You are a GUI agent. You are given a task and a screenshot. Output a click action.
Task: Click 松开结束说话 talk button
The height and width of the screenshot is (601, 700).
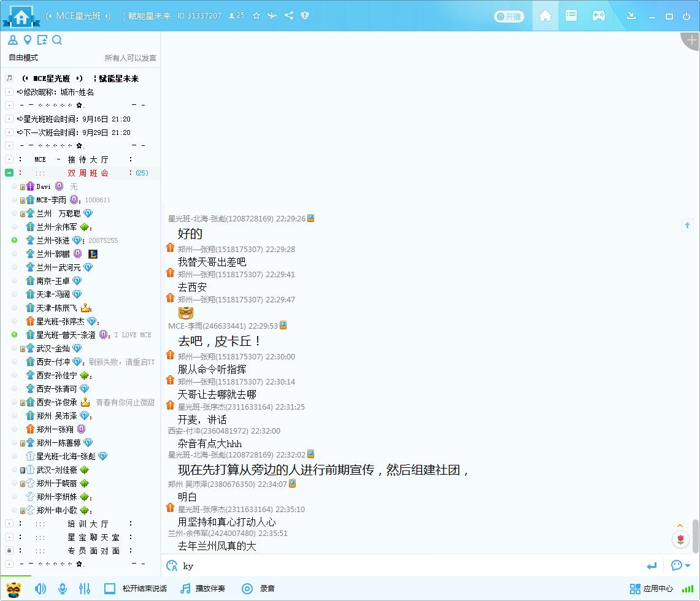click(135, 589)
